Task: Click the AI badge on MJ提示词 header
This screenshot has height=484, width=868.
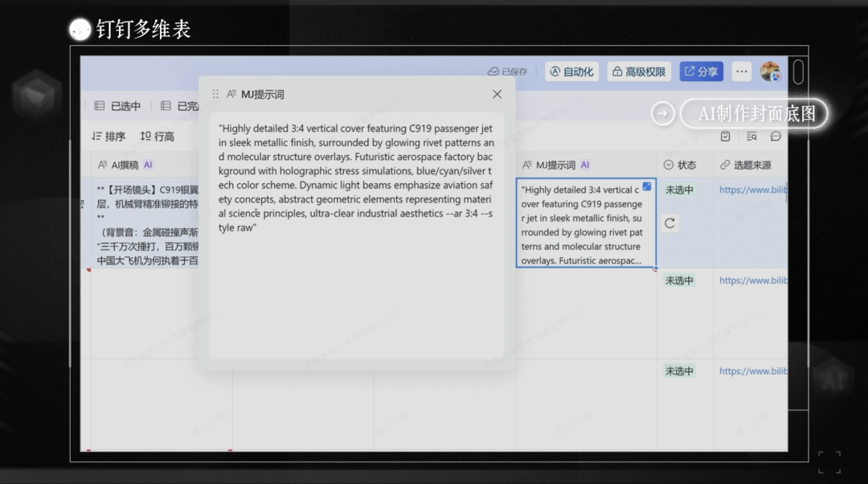Action: (x=585, y=165)
